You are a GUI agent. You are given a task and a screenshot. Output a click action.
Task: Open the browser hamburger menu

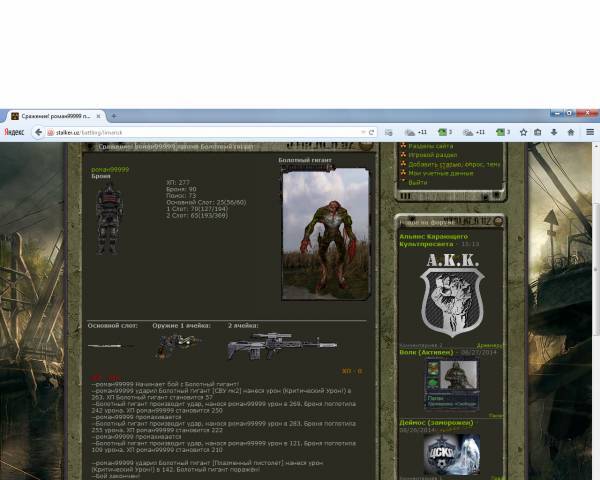click(x=590, y=132)
